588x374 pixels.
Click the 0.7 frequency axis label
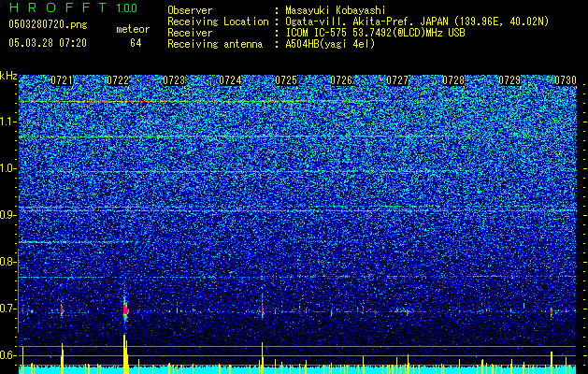coord(7,309)
